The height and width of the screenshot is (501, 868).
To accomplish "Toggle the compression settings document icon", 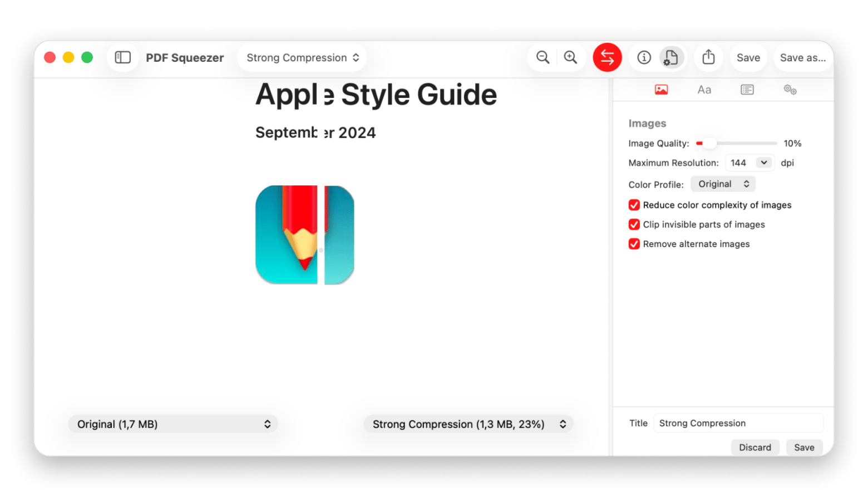I will coord(671,57).
